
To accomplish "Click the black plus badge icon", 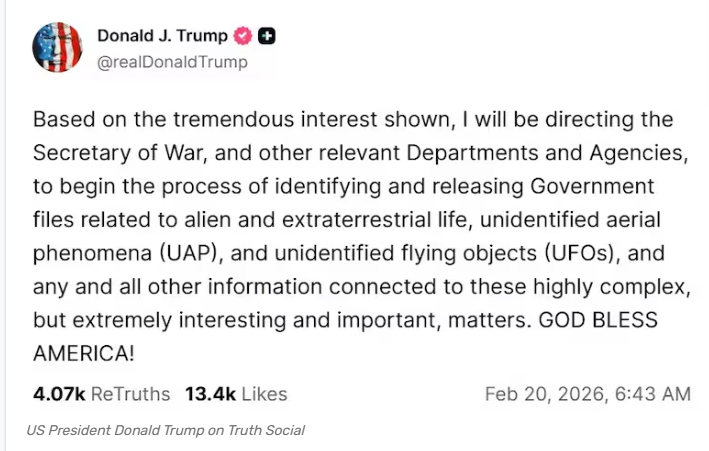I will point(266,37).
